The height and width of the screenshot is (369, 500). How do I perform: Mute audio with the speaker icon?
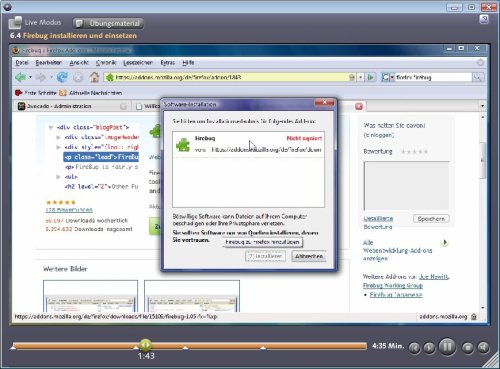483,348
